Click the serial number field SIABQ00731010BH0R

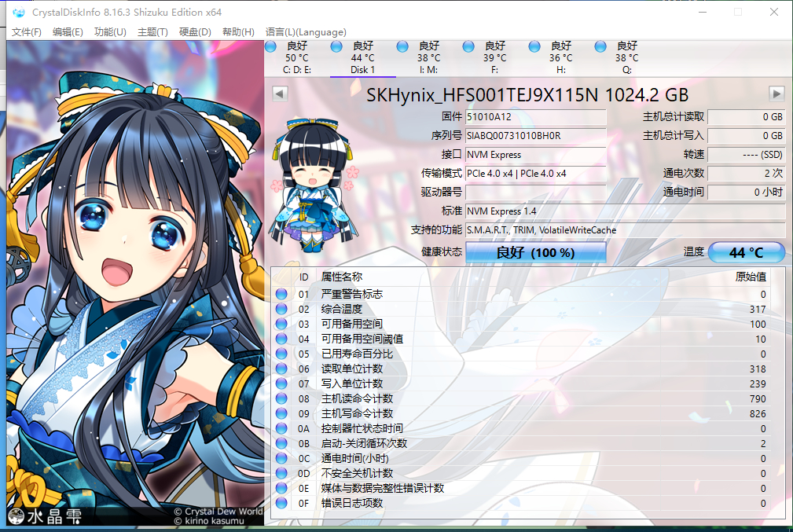(535, 135)
